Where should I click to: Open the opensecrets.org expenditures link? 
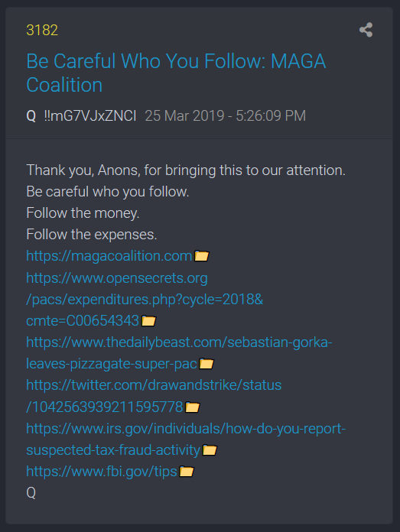point(145,300)
